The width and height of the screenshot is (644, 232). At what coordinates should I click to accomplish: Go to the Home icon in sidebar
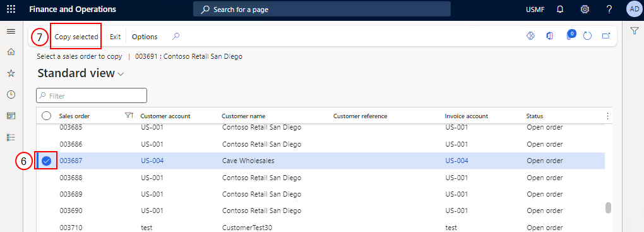point(11,52)
